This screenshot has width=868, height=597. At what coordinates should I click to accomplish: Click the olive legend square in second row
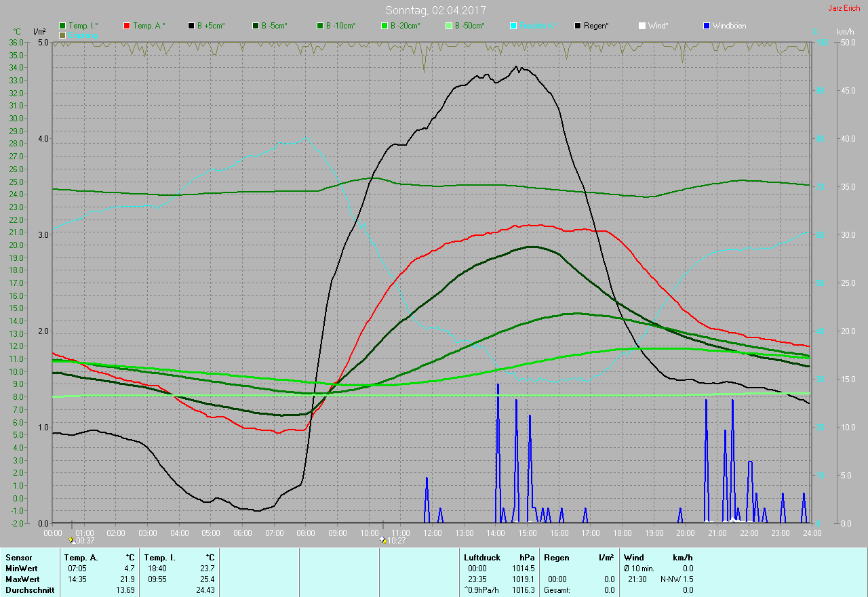[62, 35]
